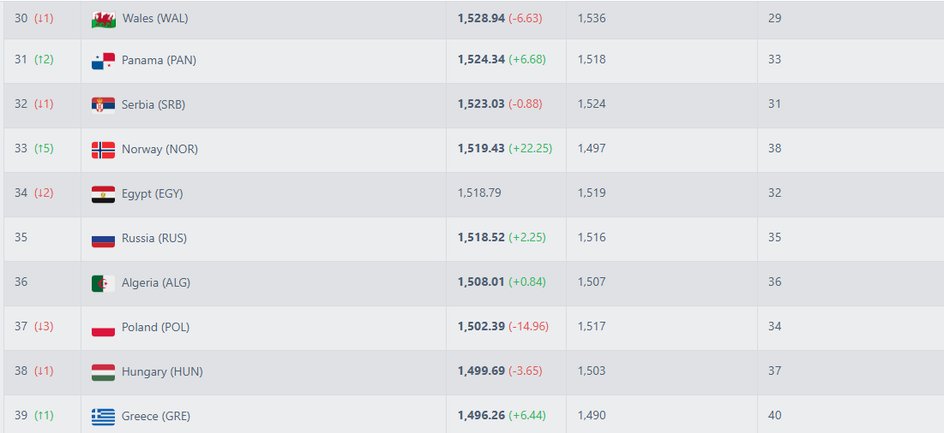Select the Egypt (EGY) team name

(152, 194)
